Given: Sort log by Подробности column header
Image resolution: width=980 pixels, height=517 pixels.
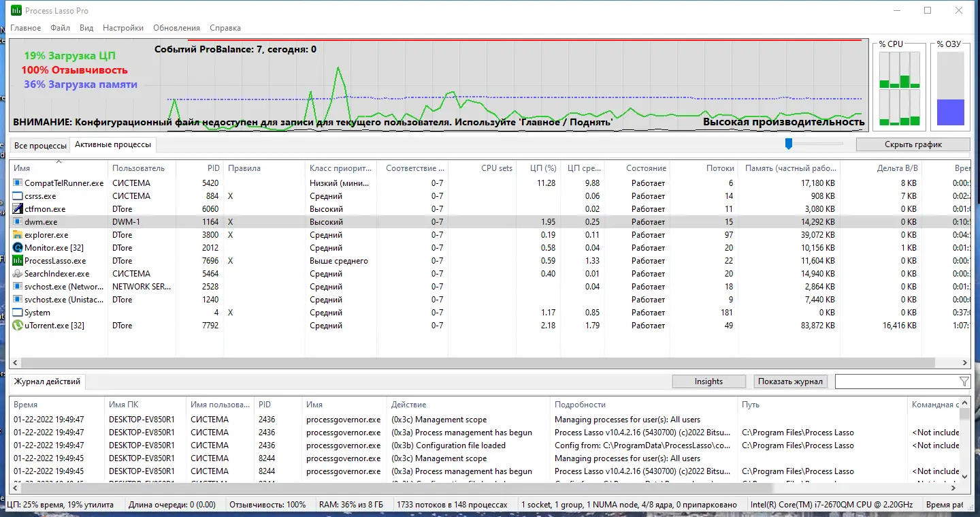Looking at the screenshot, I should [643, 405].
